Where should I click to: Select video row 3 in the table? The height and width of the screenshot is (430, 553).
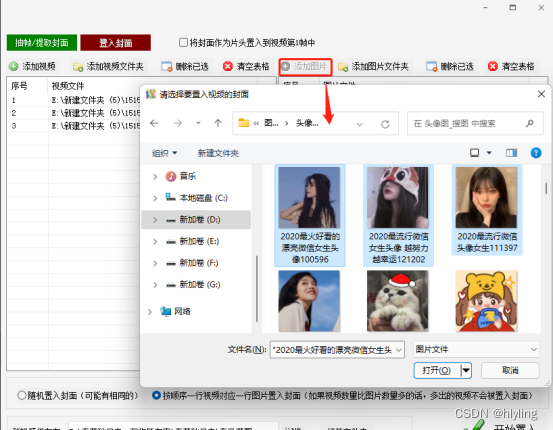click(x=73, y=126)
